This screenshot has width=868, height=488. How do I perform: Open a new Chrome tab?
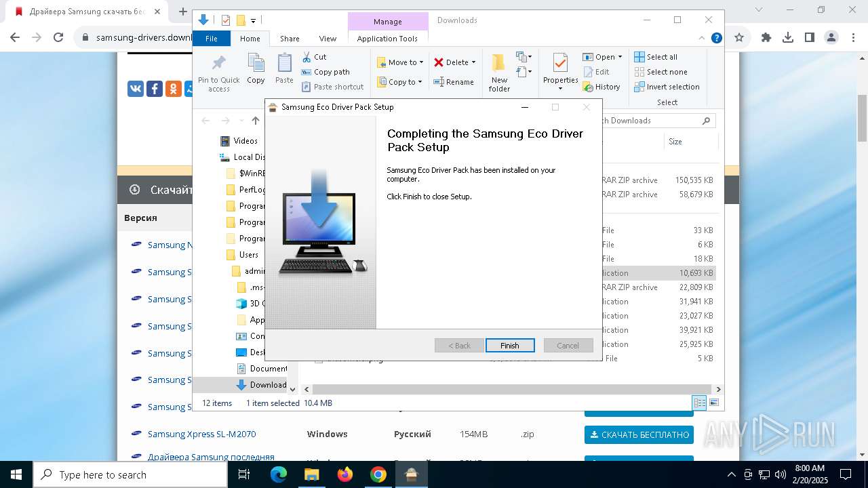tap(182, 12)
